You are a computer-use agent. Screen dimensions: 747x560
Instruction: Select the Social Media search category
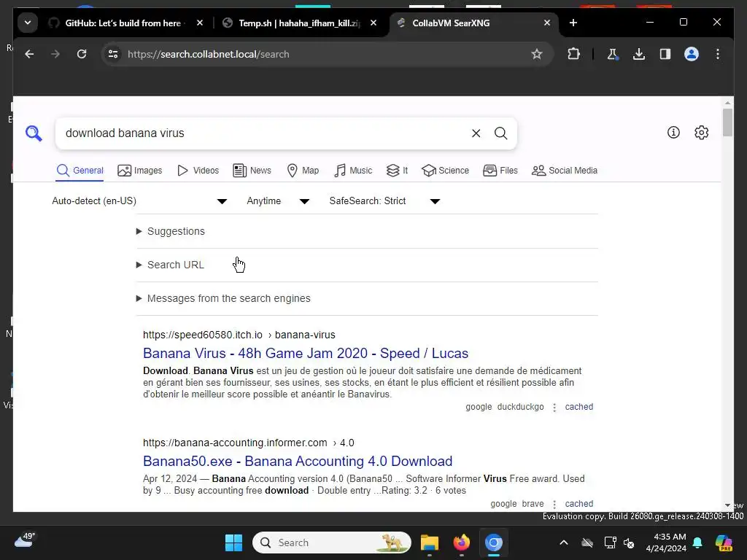pos(565,171)
